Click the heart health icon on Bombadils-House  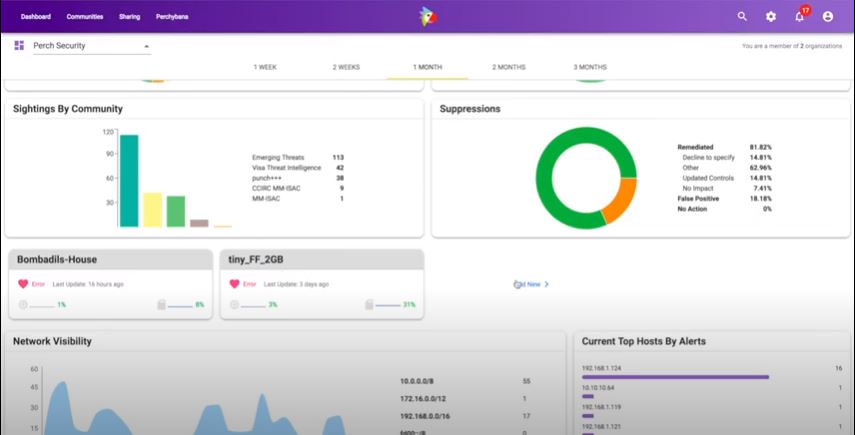click(23, 284)
